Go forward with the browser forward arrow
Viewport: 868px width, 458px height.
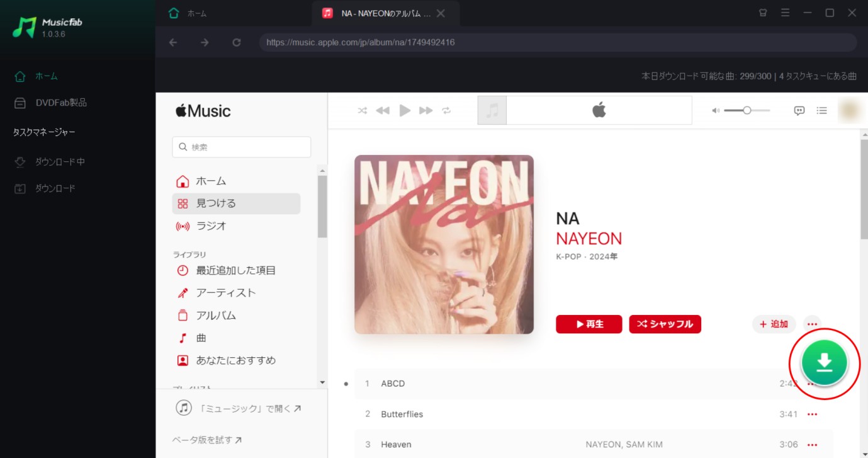point(205,42)
